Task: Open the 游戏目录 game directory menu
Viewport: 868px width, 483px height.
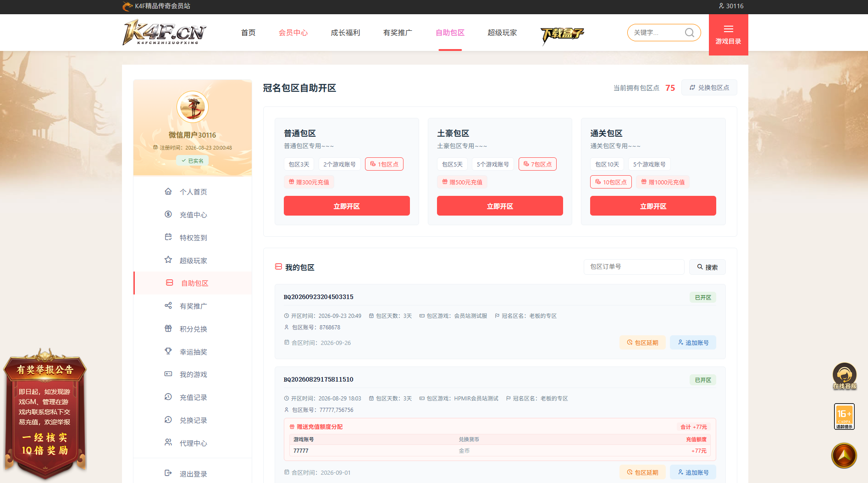Action: (x=728, y=35)
